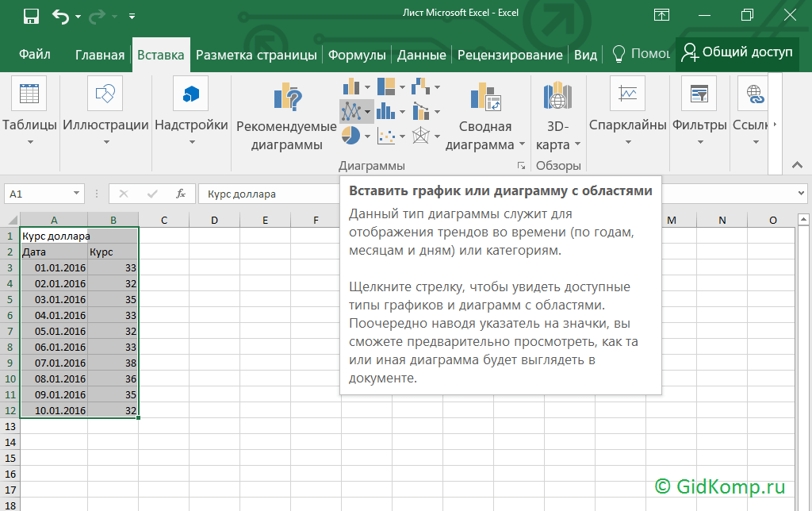Click the insert function fx icon
Viewport: 812px width, 511px height.
(181, 194)
